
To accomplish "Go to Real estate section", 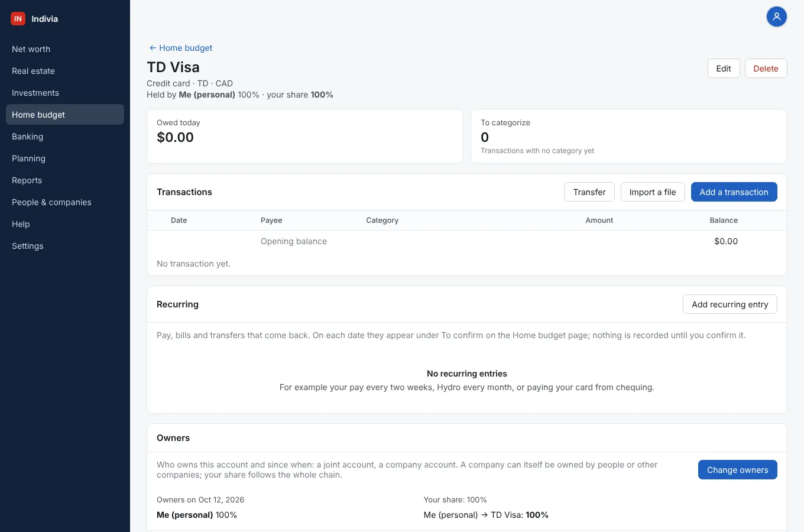I will click(65, 71).
